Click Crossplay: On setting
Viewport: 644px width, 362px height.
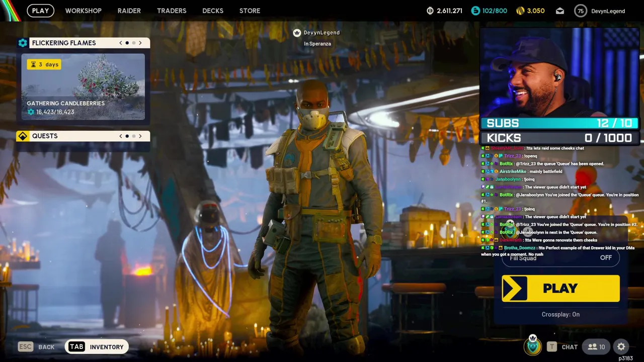[x=560, y=314]
